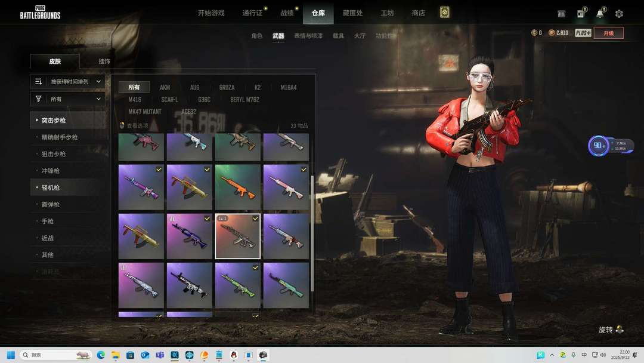The height and width of the screenshot is (363, 644).
Task: Click the sort icon beside 按获得时间排列
Action: coord(39,82)
